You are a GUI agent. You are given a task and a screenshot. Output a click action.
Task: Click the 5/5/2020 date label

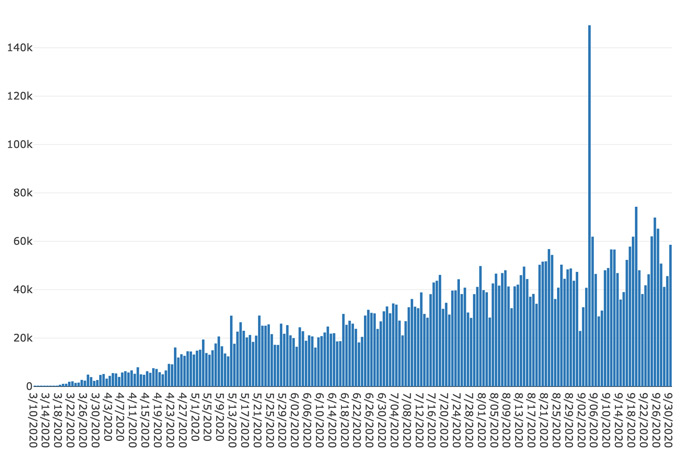207,416
